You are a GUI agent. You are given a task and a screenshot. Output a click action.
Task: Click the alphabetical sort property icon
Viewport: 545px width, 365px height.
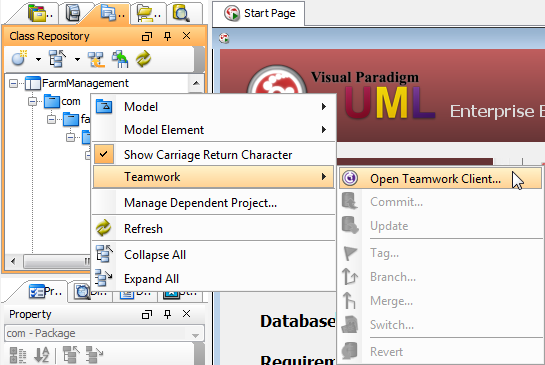pos(42,355)
